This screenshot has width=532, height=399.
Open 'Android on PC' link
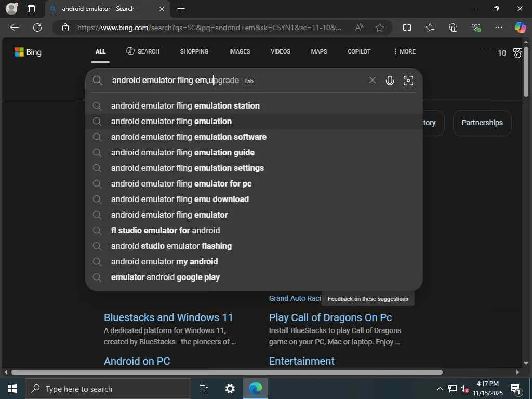(137, 361)
